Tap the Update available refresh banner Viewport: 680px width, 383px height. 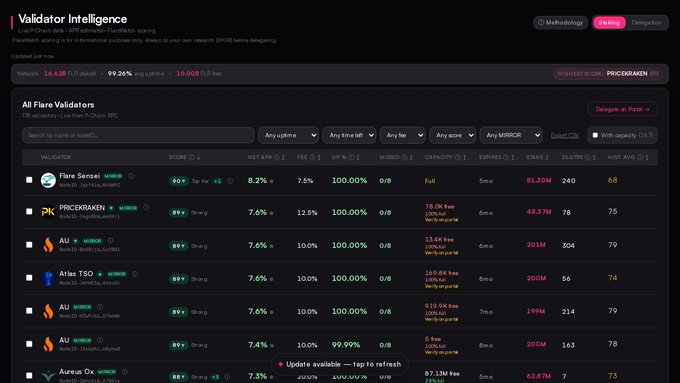(x=340, y=364)
